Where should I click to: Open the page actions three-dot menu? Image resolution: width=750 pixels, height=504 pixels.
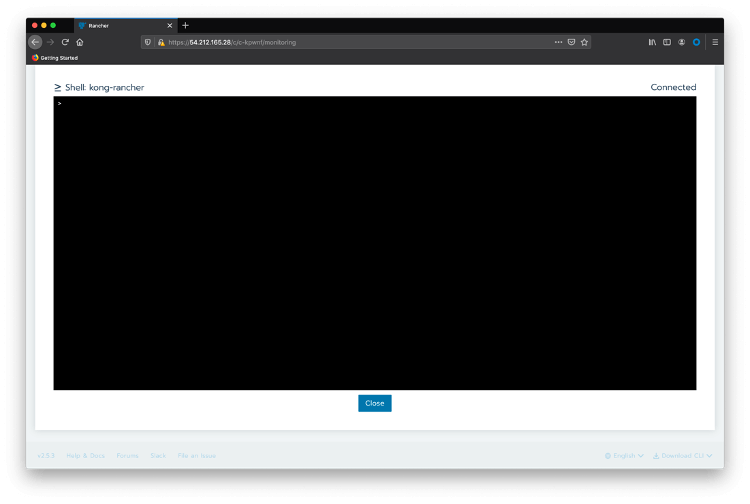[558, 42]
